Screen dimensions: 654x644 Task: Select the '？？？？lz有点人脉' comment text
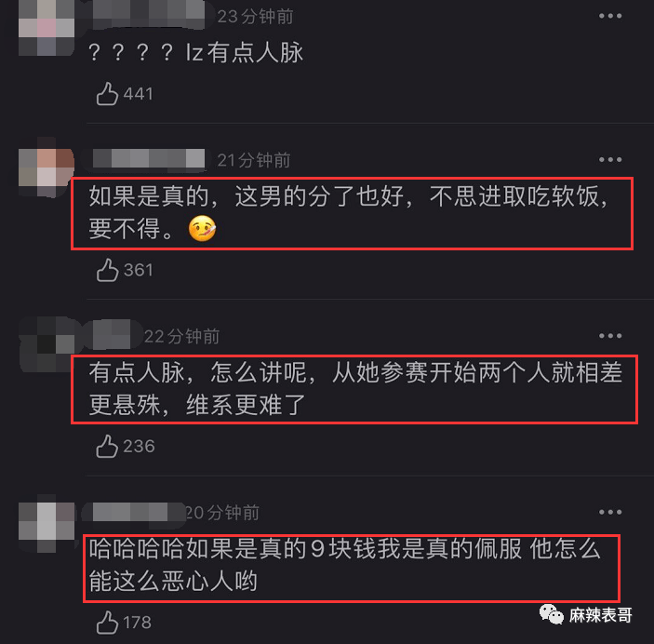click(195, 53)
